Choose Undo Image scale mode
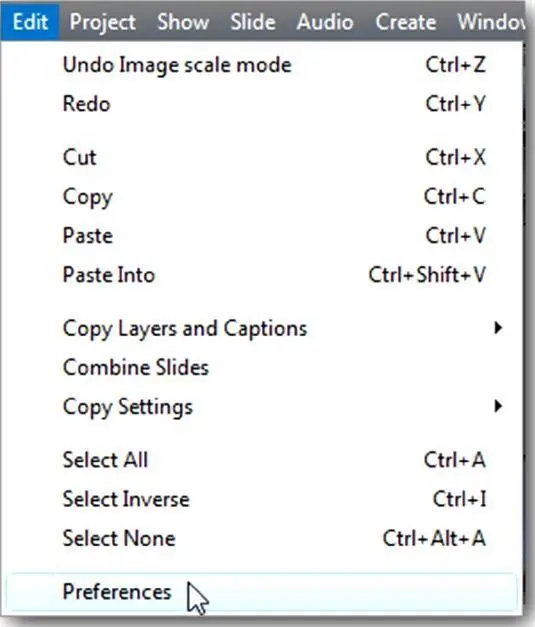 pyautogui.click(x=262, y=65)
